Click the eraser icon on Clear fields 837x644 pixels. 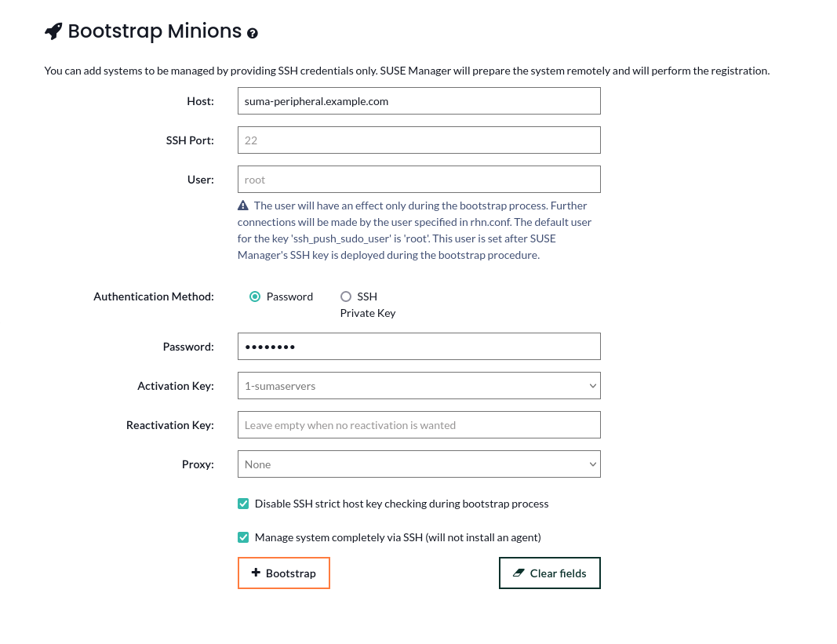(519, 573)
